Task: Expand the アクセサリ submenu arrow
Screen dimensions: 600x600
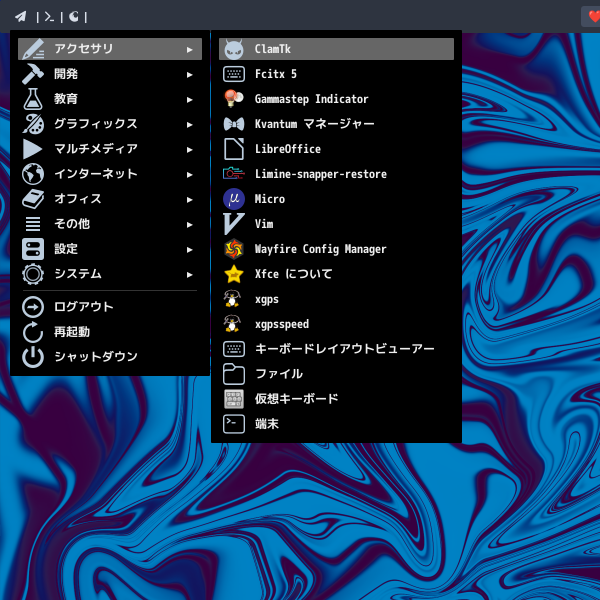Action: pyautogui.click(x=189, y=49)
